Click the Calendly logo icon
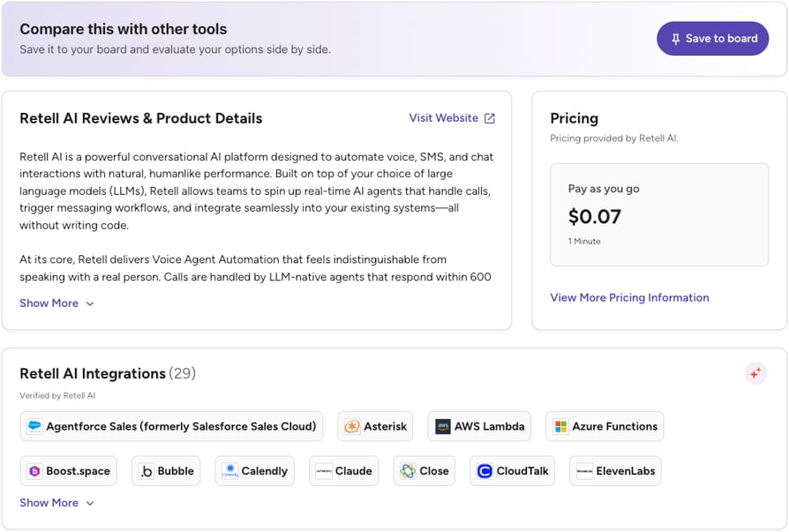The image size is (789, 532). (x=229, y=471)
